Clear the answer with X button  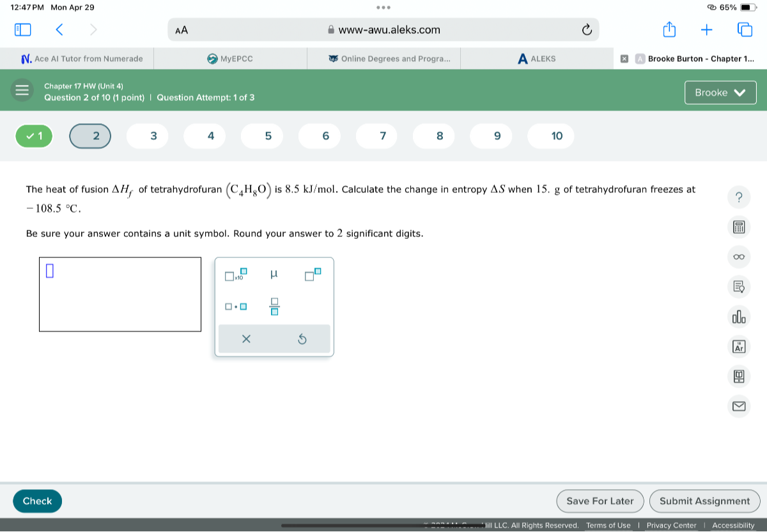[247, 339]
